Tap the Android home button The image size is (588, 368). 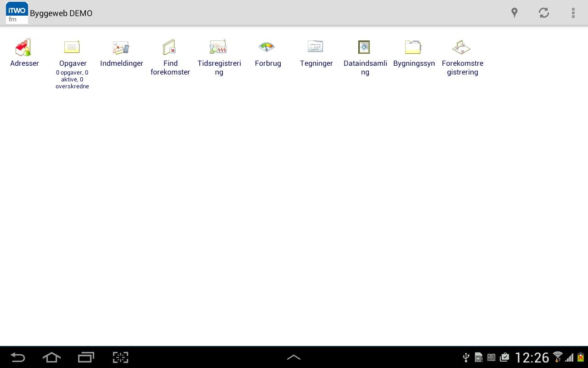(x=51, y=357)
